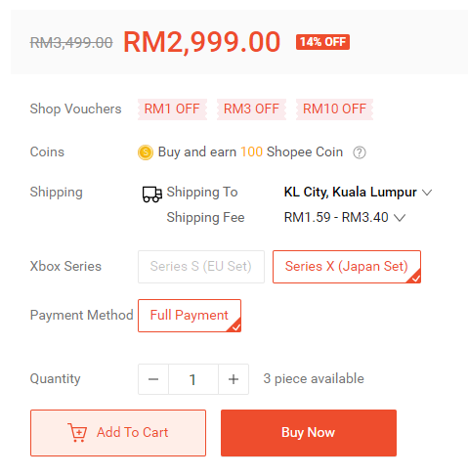
Task: Click the gold Shopee Coin icon
Action: coord(146,152)
